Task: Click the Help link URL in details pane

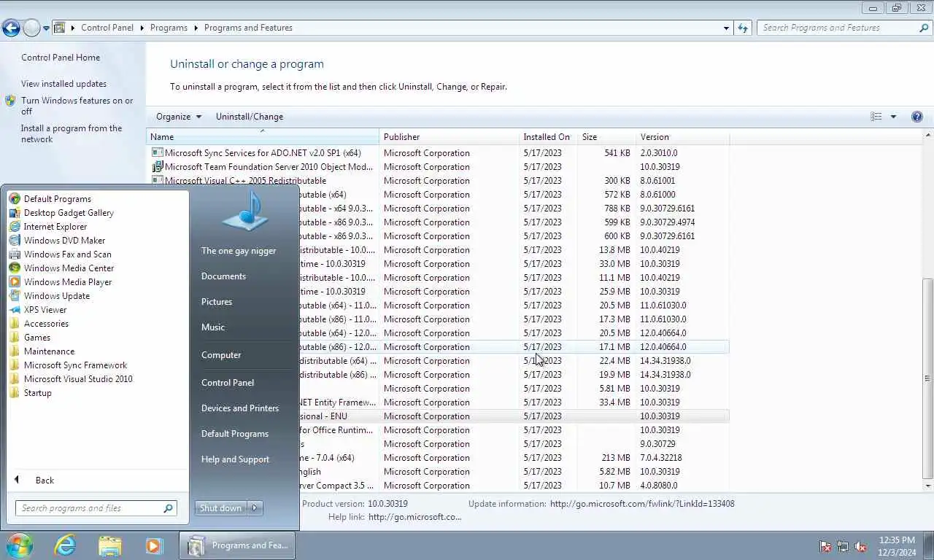Action: (x=414, y=517)
